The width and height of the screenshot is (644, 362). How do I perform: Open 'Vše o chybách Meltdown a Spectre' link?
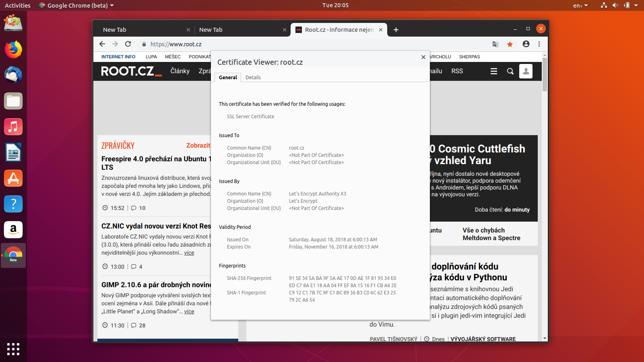(491, 234)
